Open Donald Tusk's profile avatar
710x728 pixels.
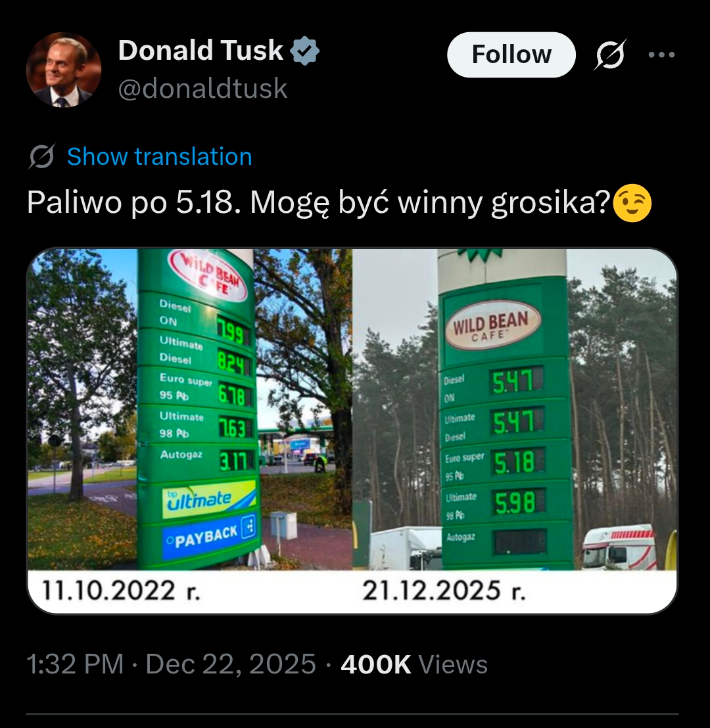[64, 70]
